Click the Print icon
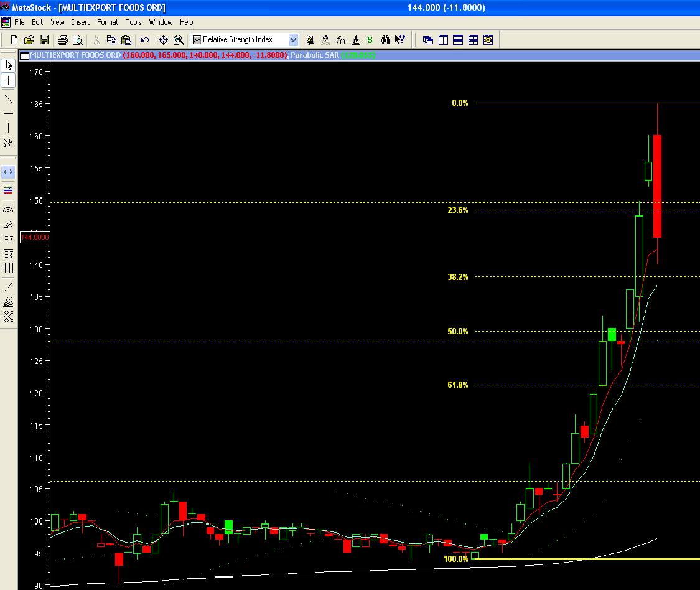Screen dimensions: 700x590 (62, 40)
